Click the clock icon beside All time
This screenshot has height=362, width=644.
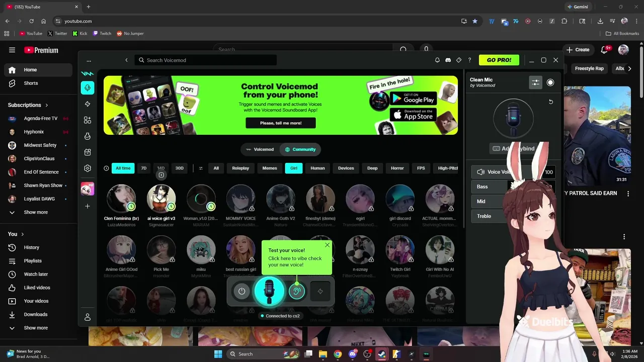106,168
